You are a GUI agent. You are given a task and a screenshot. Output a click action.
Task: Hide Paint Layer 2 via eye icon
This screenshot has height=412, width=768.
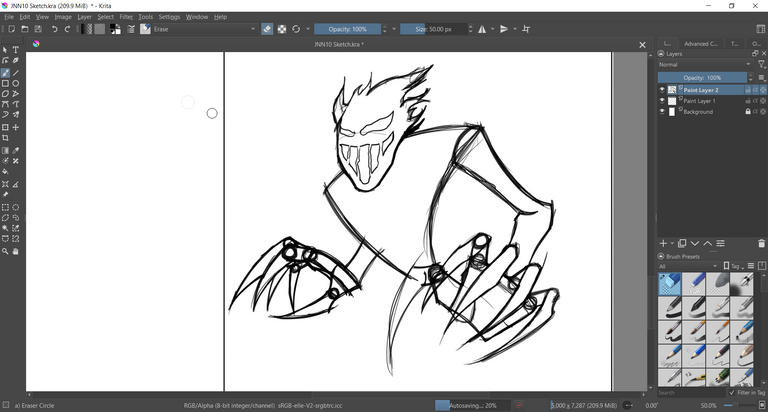click(x=662, y=90)
